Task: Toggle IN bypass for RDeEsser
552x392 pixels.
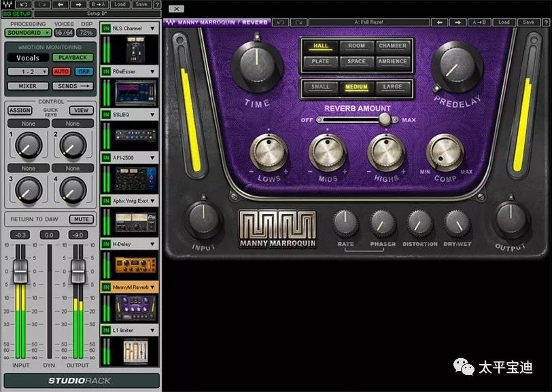Action: [x=106, y=71]
